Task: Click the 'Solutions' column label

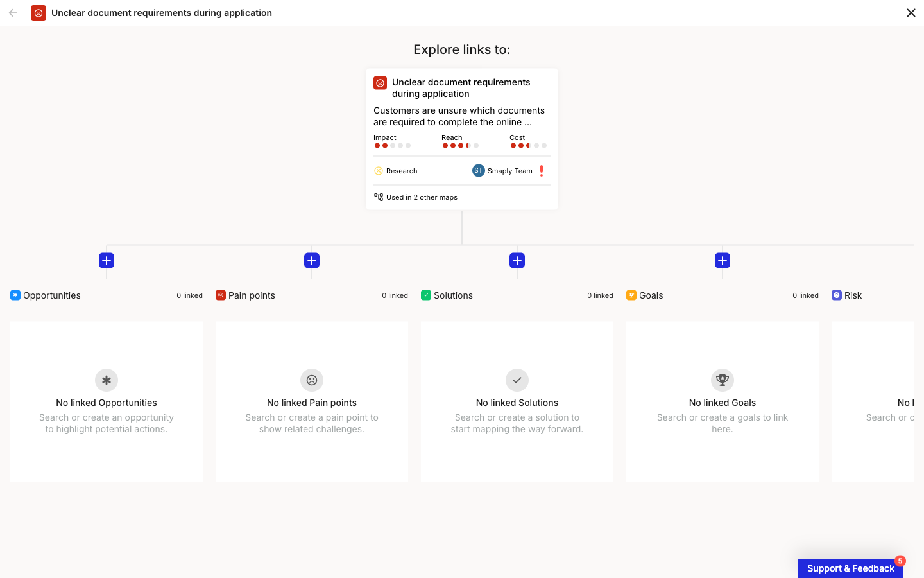Action: (x=453, y=295)
